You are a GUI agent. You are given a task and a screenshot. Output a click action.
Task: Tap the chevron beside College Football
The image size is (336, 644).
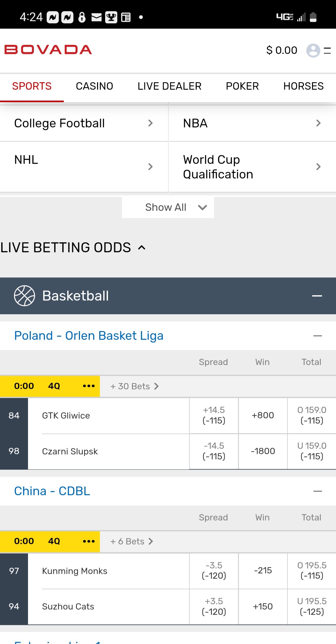click(151, 123)
